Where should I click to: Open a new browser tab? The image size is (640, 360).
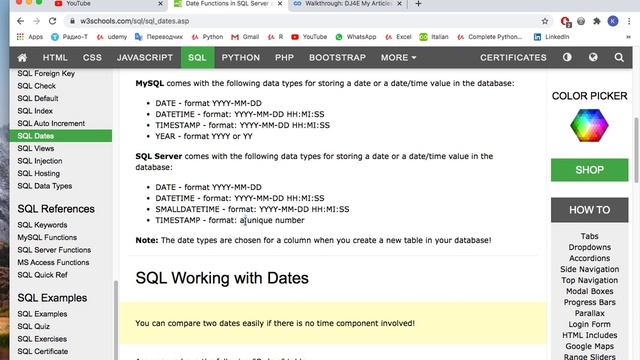click(418, 4)
